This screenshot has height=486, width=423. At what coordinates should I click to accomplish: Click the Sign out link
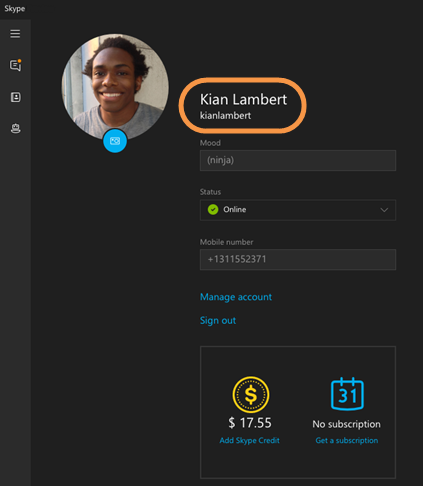pyautogui.click(x=218, y=321)
